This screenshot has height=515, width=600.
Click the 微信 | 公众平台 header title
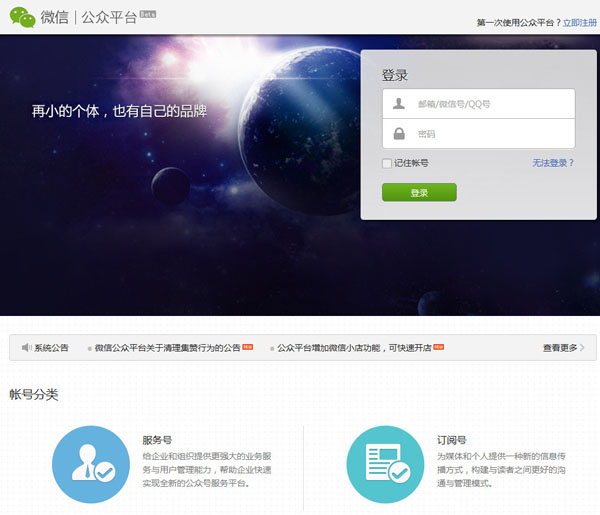click(x=89, y=17)
